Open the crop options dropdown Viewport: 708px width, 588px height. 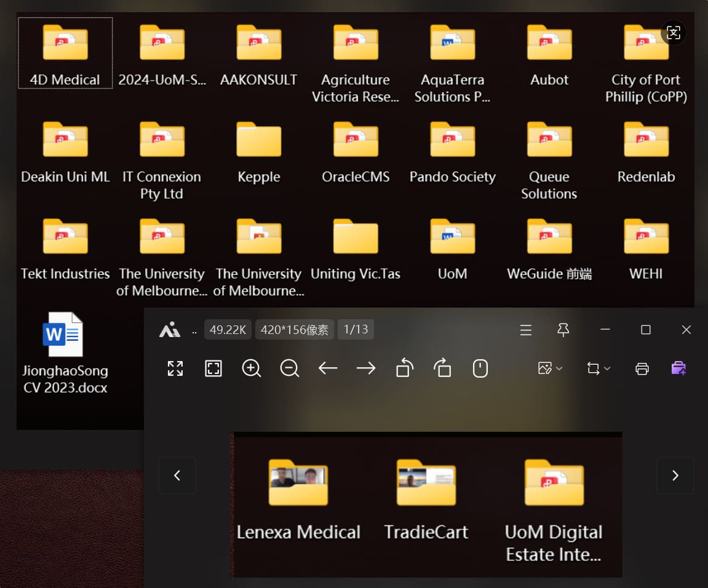[x=599, y=368]
